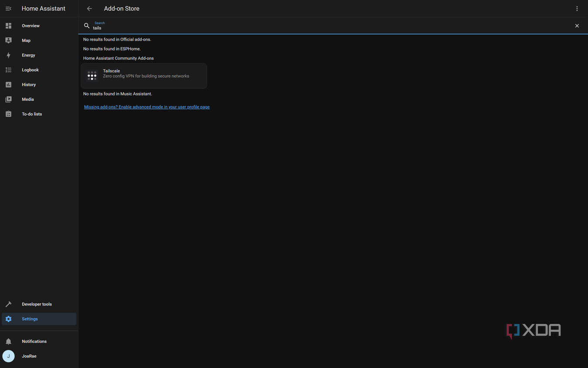Click the Home Assistant title
Image resolution: width=588 pixels, height=368 pixels.
[x=44, y=9]
